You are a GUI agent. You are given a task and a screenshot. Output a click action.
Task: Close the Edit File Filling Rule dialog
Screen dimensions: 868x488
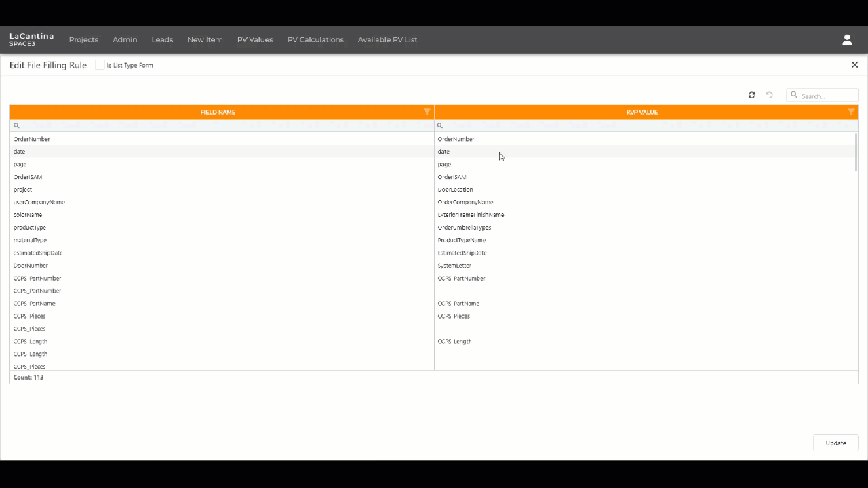(x=854, y=65)
